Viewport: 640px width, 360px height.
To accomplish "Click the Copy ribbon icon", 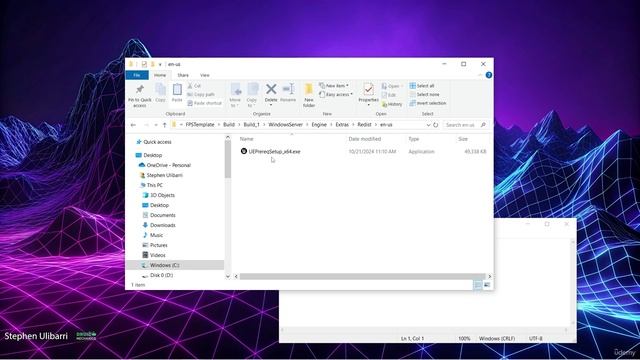I will [x=160, y=90].
